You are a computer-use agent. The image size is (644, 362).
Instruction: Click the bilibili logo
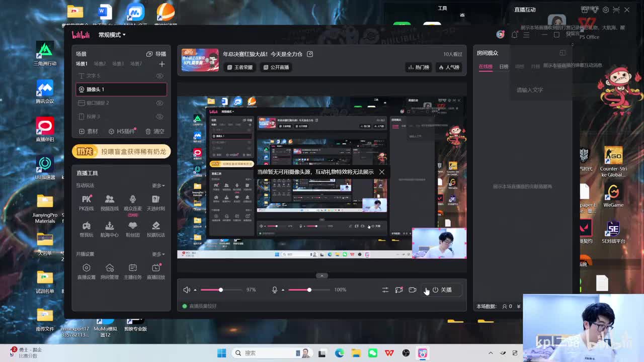coord(80,35)
